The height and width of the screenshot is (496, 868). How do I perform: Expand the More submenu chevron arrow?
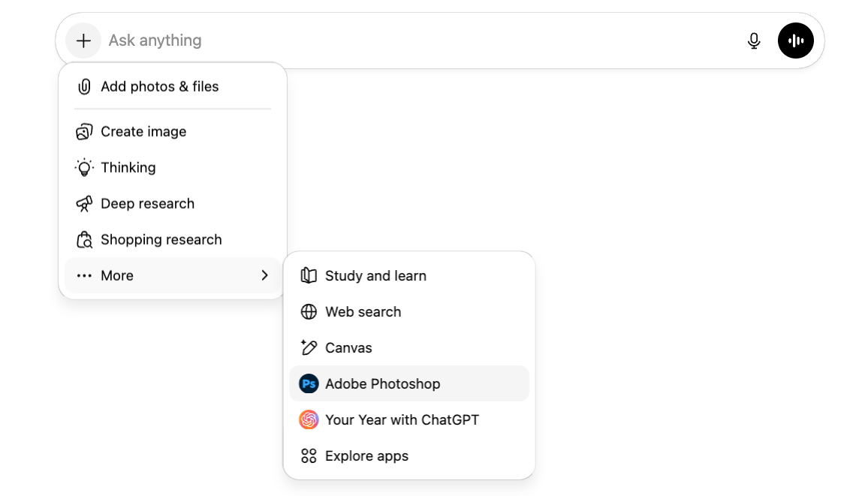[x=264, y=275]
